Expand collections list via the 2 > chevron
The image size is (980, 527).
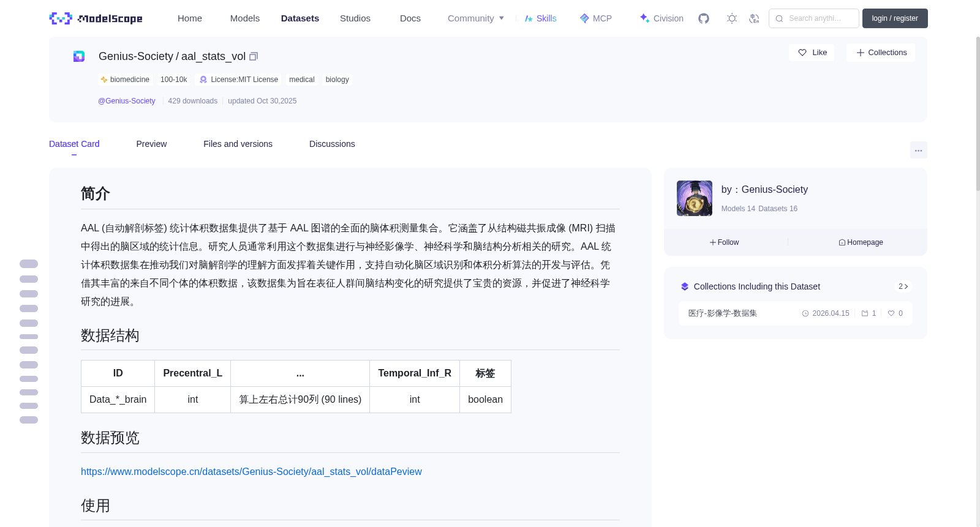click(x=903, y=286)
